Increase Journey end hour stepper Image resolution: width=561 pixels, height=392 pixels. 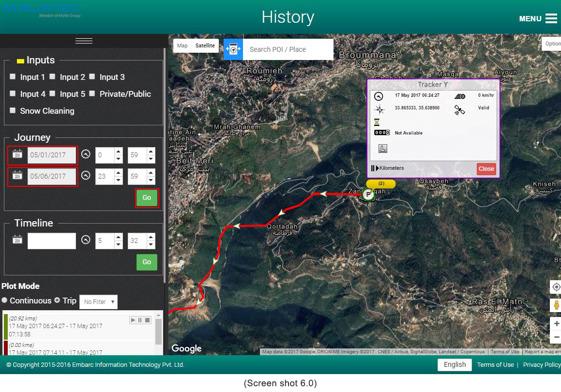pyautogui.click(x=119, y=173)
